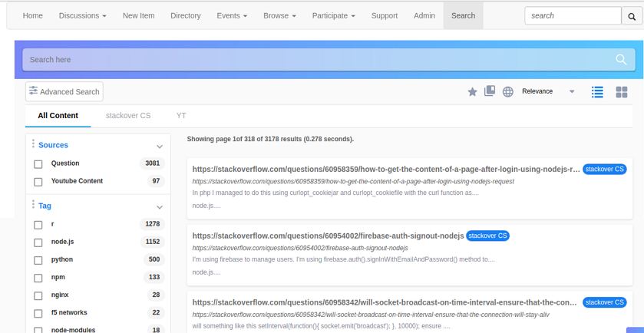The width and height of the screenshot is (644, 333).
Task: Open the Discussions menu
Action: pyautogui.click(x=82, y=15)
